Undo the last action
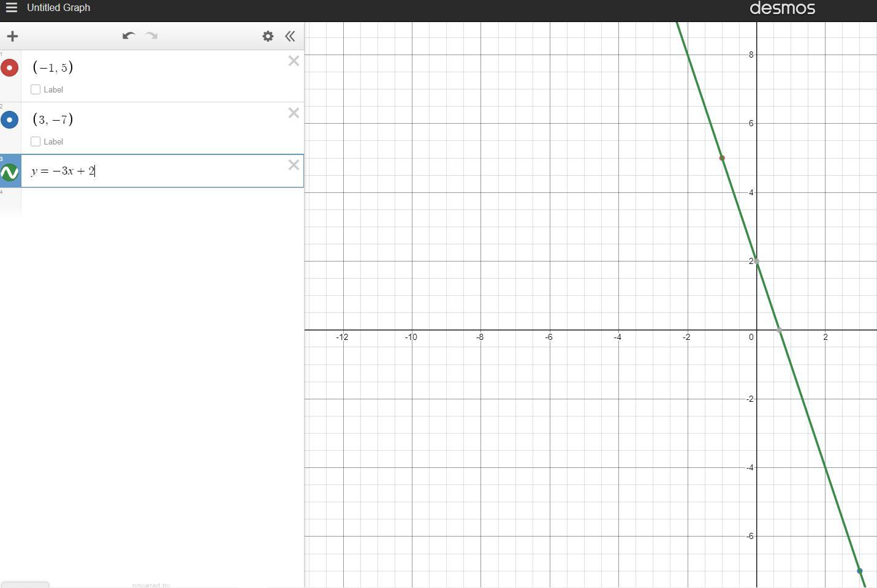877x588 pixels. pos(128,36)
